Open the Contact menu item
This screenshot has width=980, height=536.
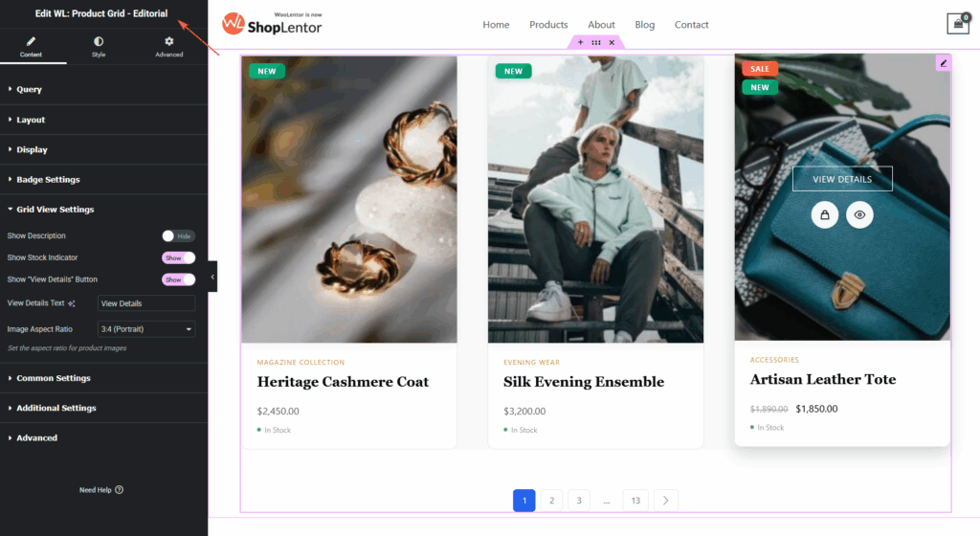pyautogui.click(x=691, y=24)
